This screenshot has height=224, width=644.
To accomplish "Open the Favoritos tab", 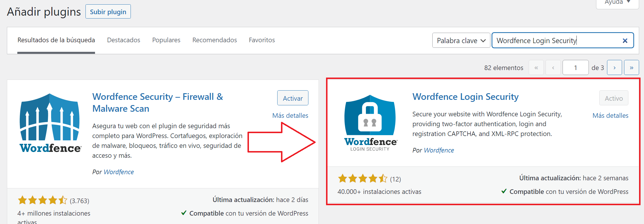I will click(262, 40).
